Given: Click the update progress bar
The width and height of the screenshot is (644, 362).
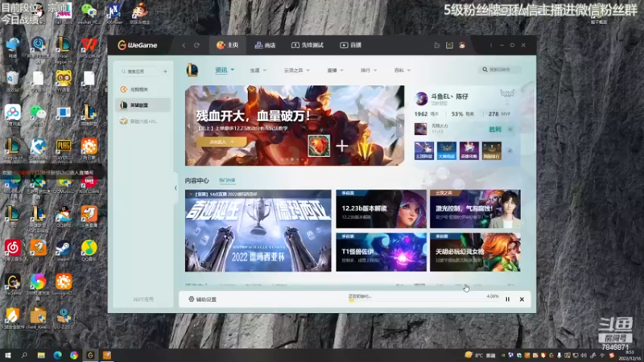Looking at the screenshot, I should coord(423,300).
